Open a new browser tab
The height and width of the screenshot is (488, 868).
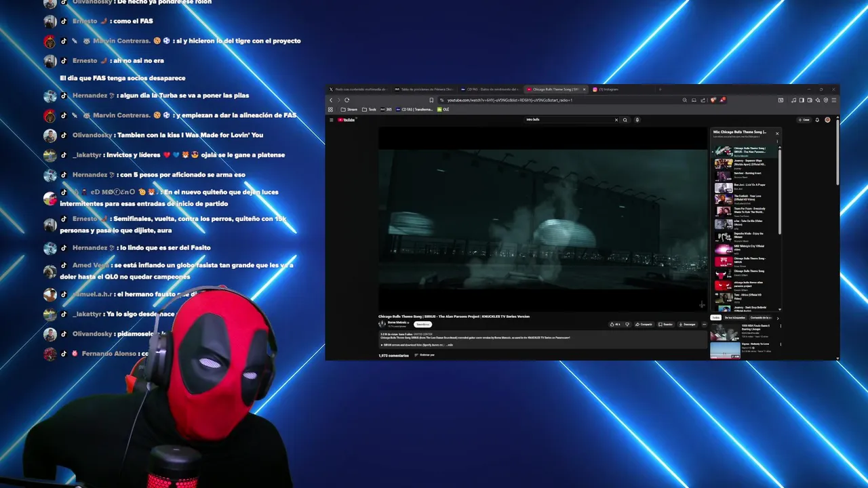pos(660,89)
